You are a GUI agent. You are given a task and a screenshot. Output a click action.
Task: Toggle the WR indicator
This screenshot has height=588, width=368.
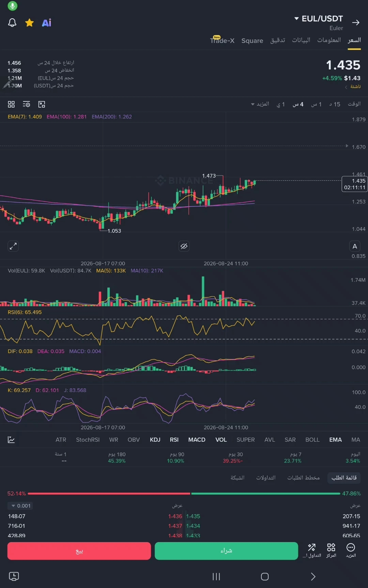click(114, 440)
